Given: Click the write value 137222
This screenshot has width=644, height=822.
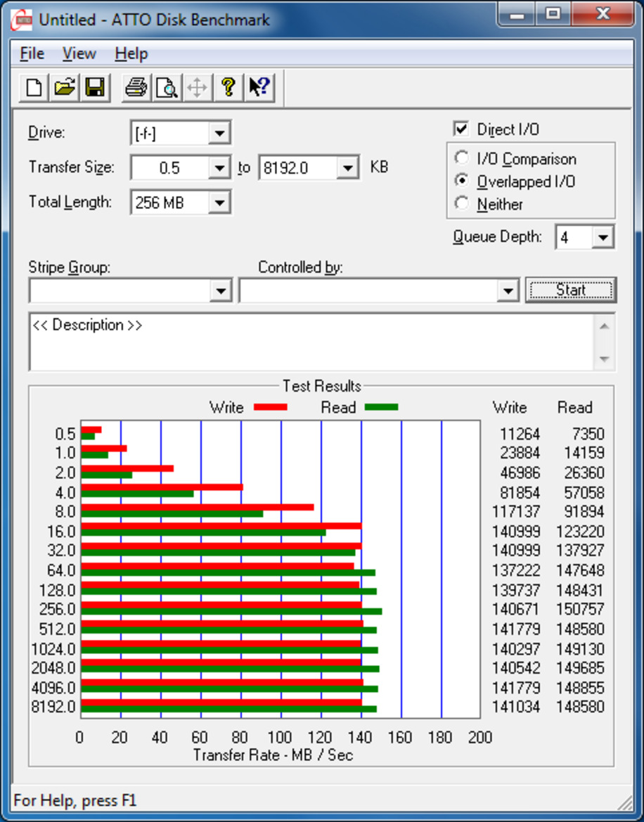Looking at the screenshot, I should [x=516, y=570].
